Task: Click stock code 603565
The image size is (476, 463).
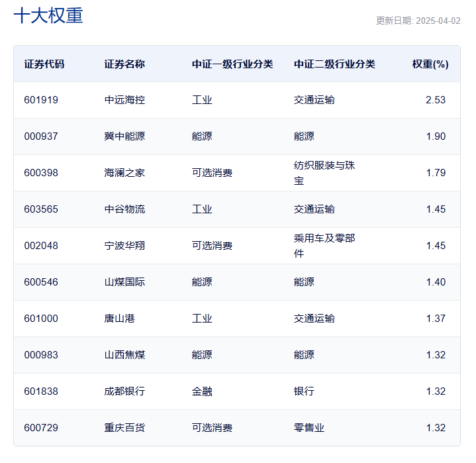Action: [41, 209]
